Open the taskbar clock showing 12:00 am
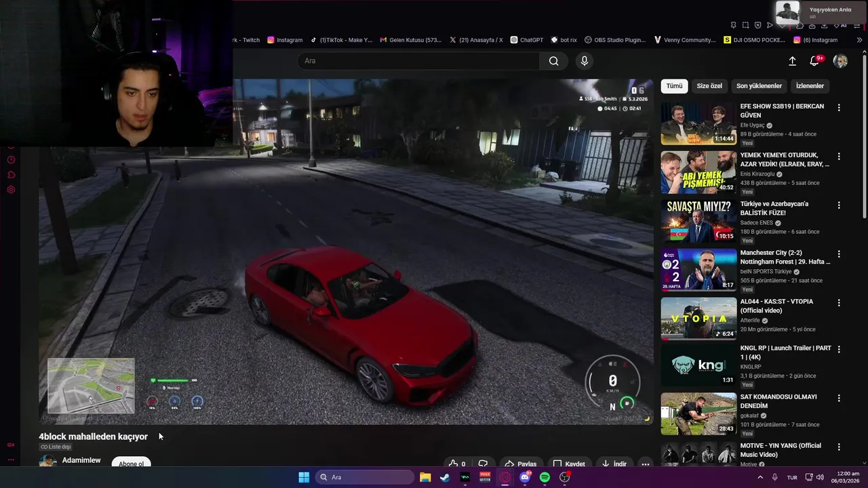This screenshot has height=488, width=868. (846, 477)
